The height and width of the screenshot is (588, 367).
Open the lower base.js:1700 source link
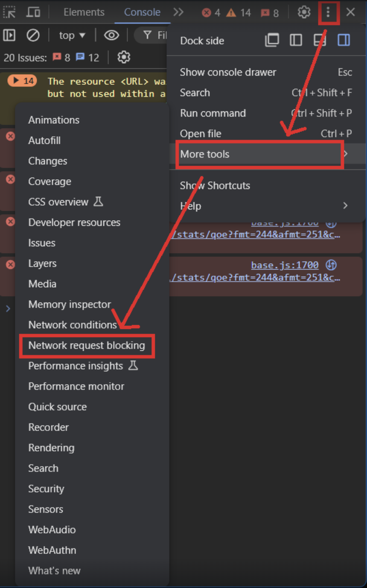[x=285, y=265]
